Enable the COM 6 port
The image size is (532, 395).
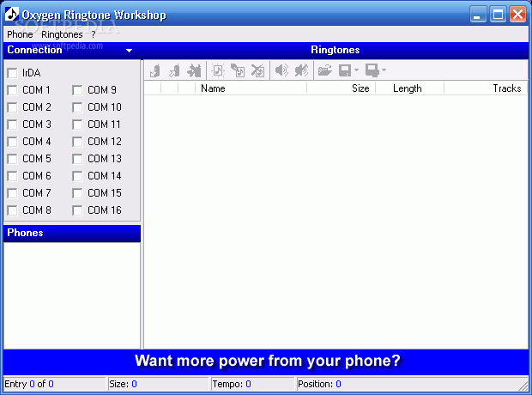(12, 176)
